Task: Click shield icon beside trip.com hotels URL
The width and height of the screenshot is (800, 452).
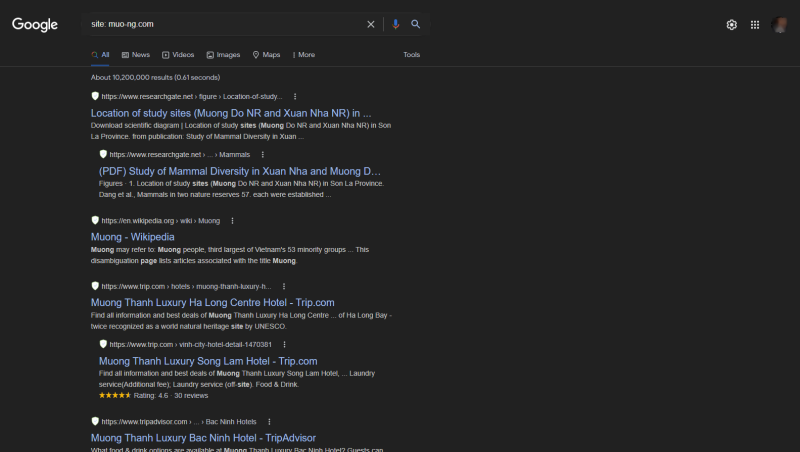Action: coord(95,286)
